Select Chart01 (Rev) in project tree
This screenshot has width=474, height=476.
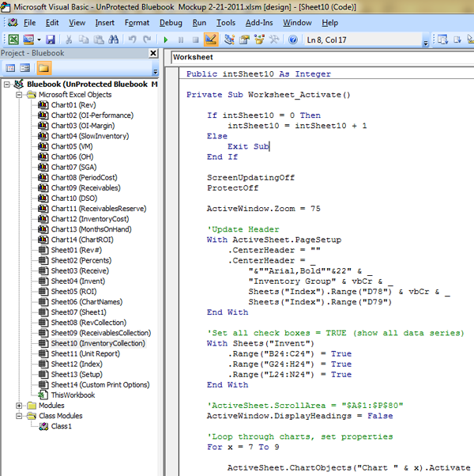(x=73, y=105)
